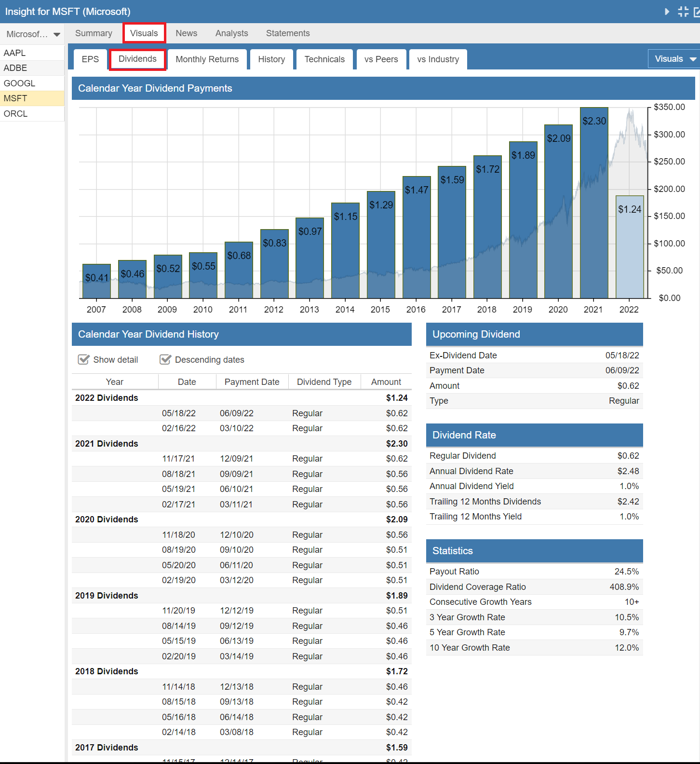Click the 2020 Dividends group row
Screen dimensions: 700x764
pos(242,519)
